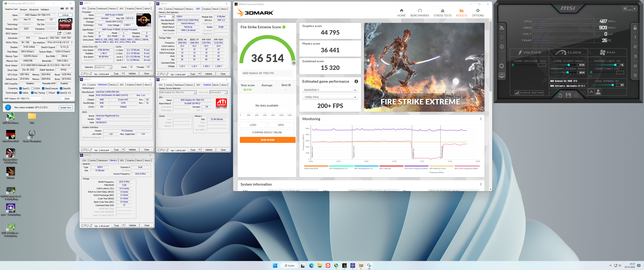Toggle OpenGL 4.6 checkbox in GPU-Z

click(x=58, y=93)
